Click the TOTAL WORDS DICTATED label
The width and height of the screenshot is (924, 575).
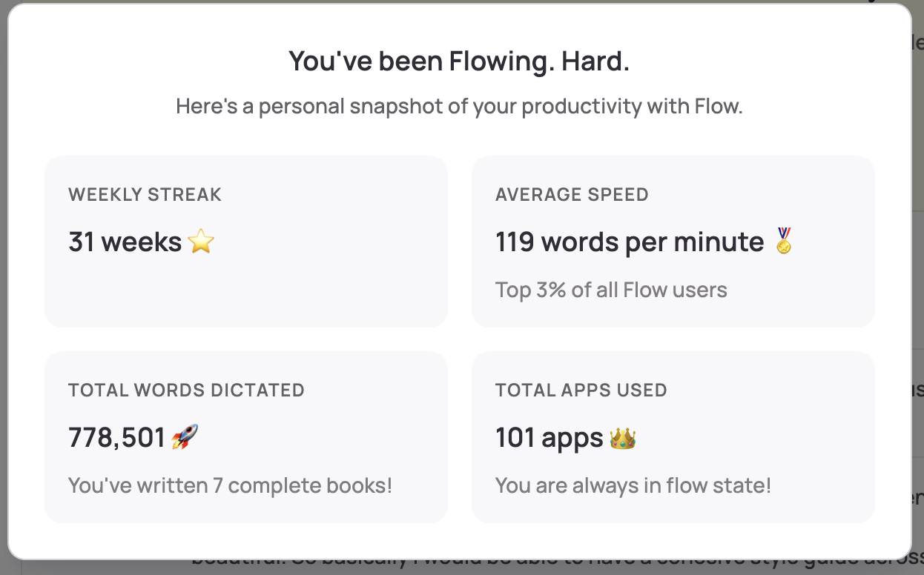186,390
